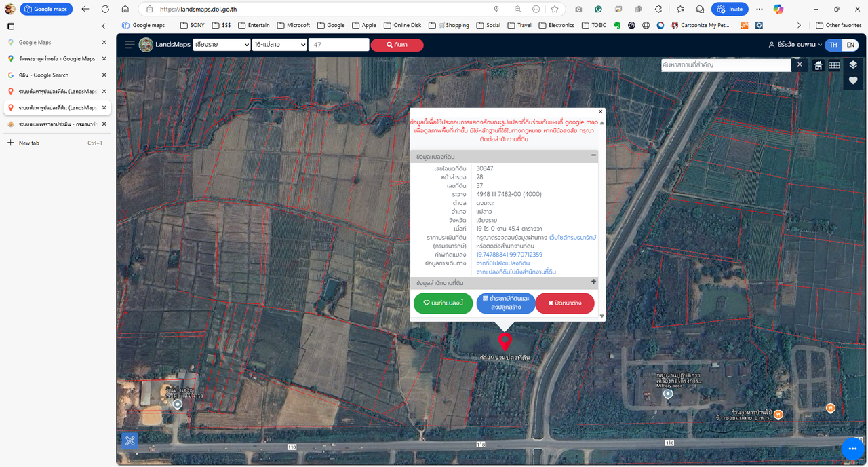Click the red land parcel location pin

(505, 341)
